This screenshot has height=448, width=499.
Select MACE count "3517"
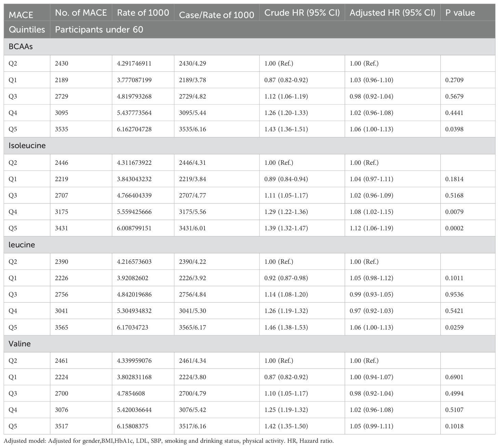coord(62,426)
